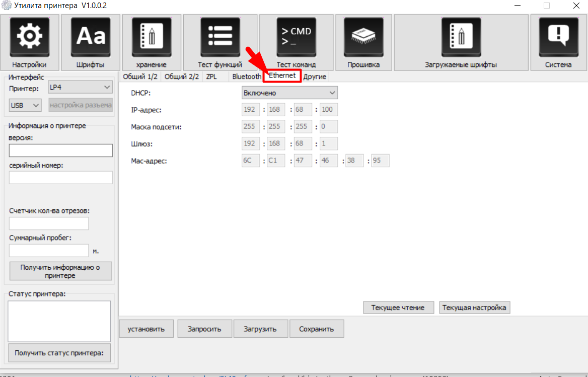The width and height of the screenshot is (588, 377).
Task: Switch to the Bluetooth tab
Action: [x=247, y=77]
